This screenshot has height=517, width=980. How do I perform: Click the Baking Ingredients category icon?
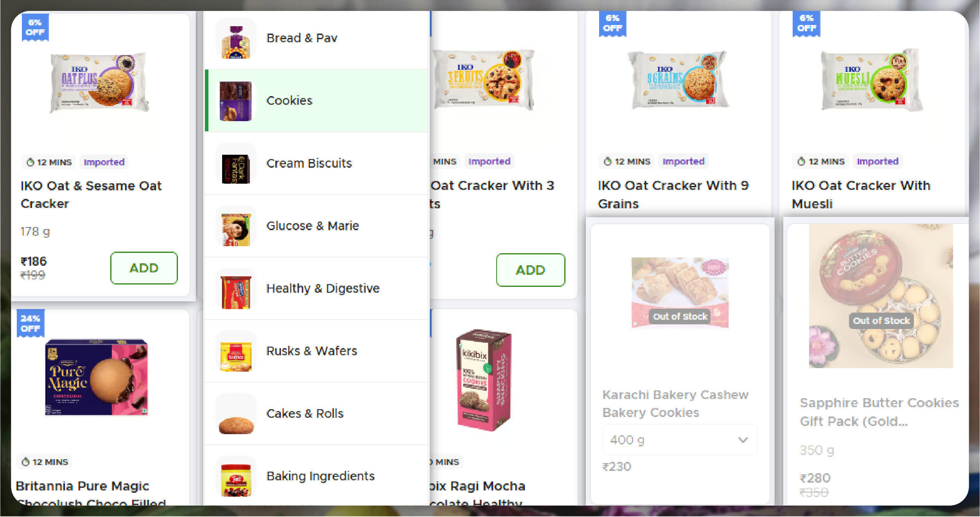(x=236, y=476)
